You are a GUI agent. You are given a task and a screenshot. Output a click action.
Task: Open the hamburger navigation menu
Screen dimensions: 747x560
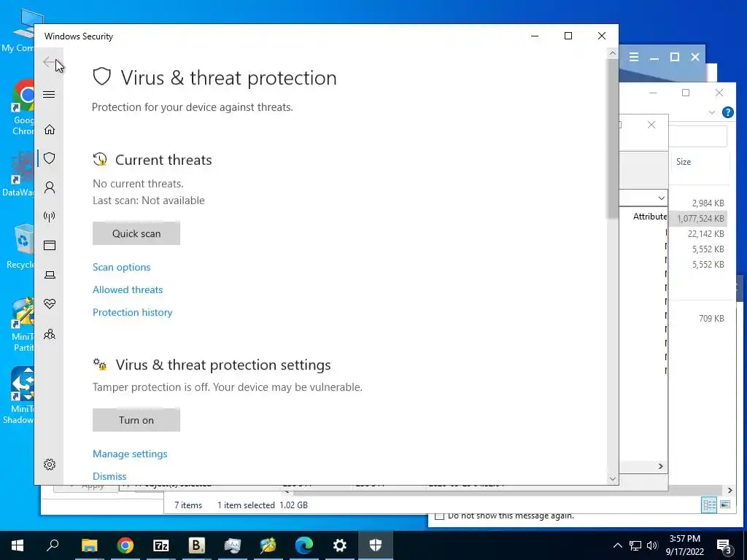(49, 94)
